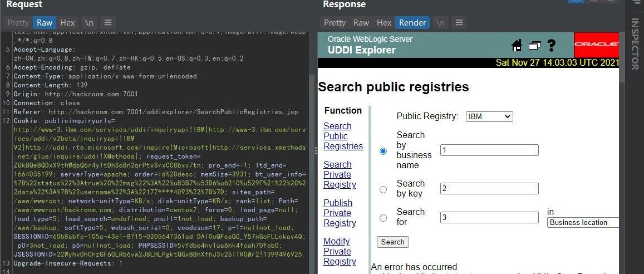Click the 'Cookie: publicinquiryurls=' line

[x=64, y=121]
